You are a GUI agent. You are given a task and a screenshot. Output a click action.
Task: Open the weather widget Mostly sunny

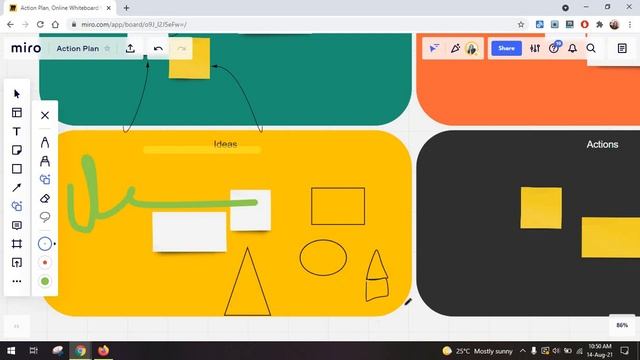pos(477,351)
